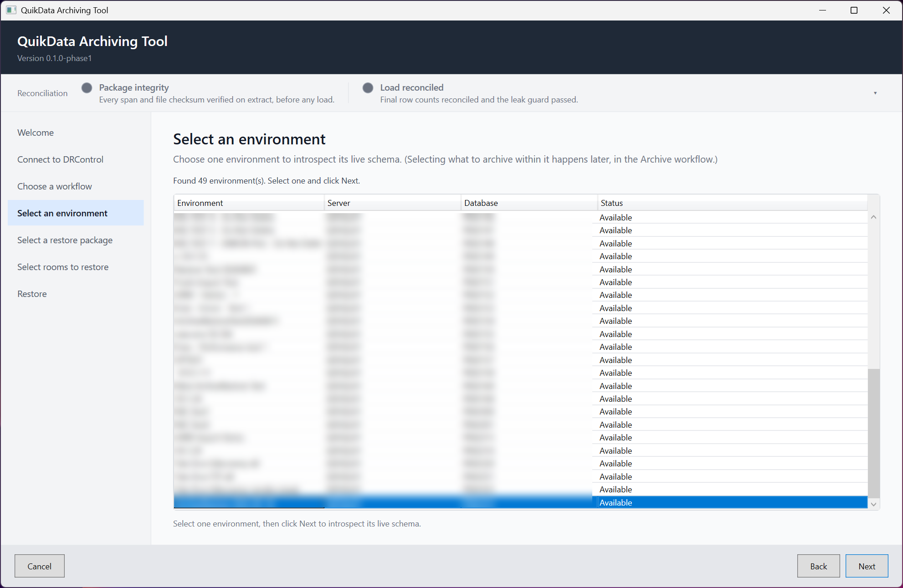
Task: Sort by the Status column header
Action: coord(732,203)
